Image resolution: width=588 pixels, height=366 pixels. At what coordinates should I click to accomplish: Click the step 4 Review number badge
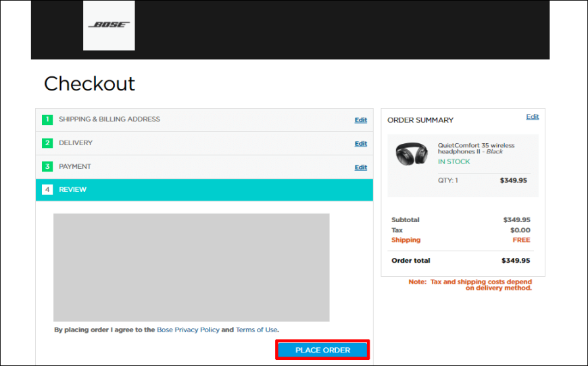click(x=47, y=190)
